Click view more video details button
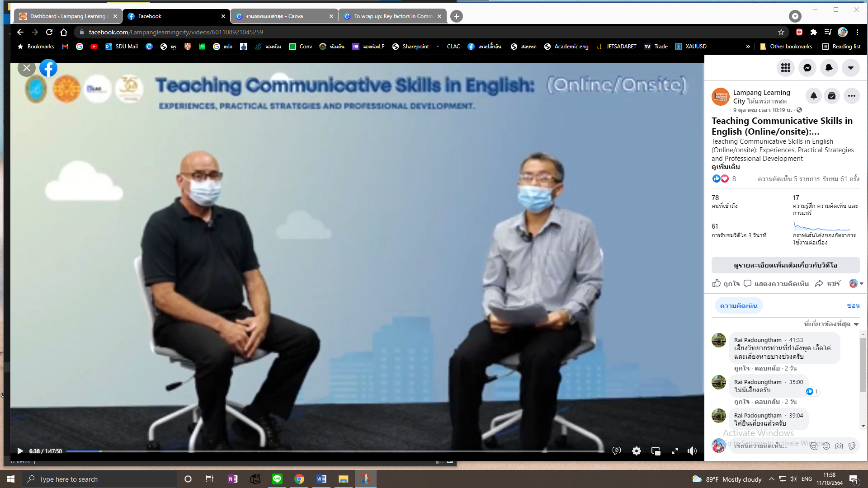The width and height of the screenshot is (868, 488). (x=785, y=265)
